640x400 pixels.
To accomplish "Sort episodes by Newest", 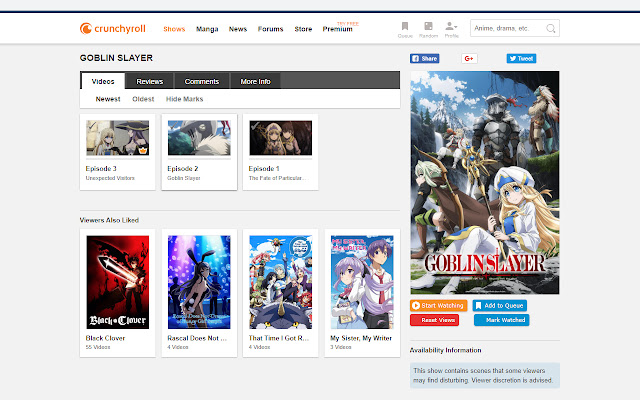I will [x=108, y=99].
